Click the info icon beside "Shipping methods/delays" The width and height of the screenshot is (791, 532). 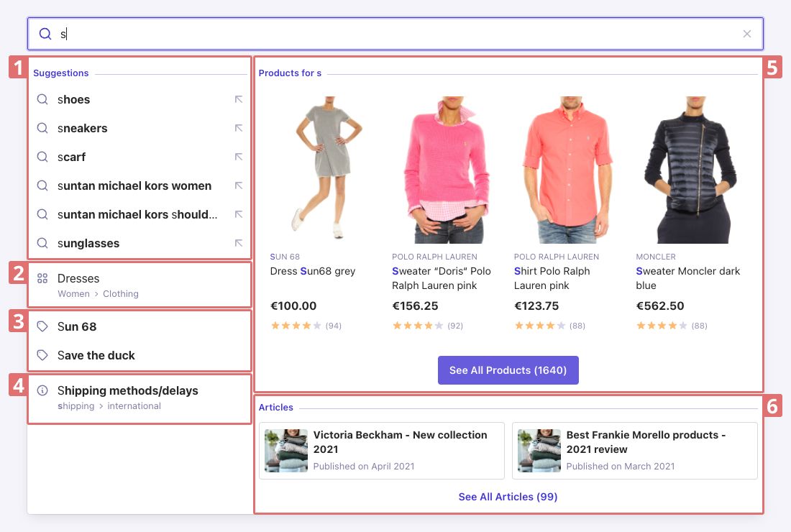[43, 390]
